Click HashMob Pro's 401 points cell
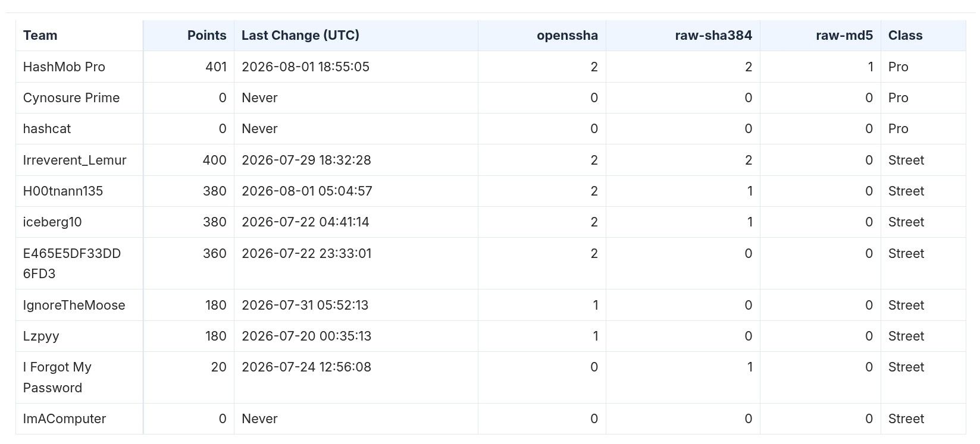This screenshot has width=980, height=444. tap(216, 67)
